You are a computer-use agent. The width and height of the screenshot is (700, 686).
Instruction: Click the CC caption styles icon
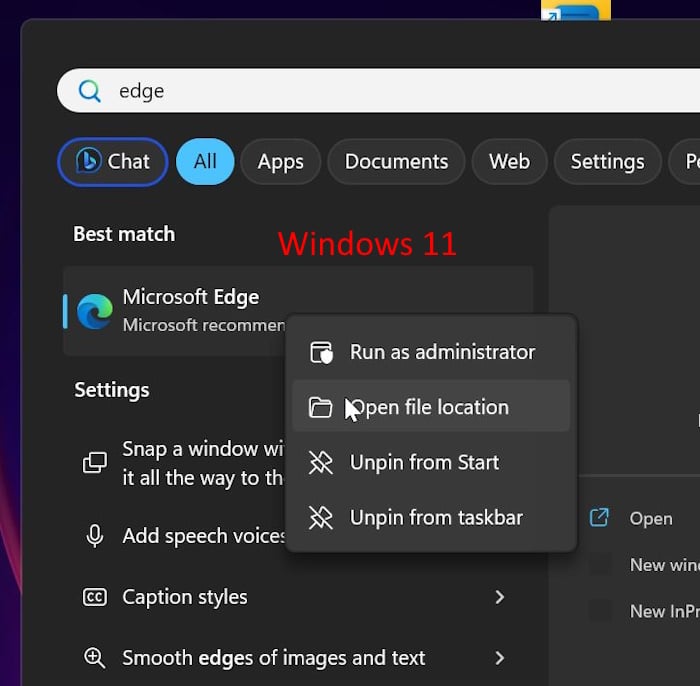point(95,597)
